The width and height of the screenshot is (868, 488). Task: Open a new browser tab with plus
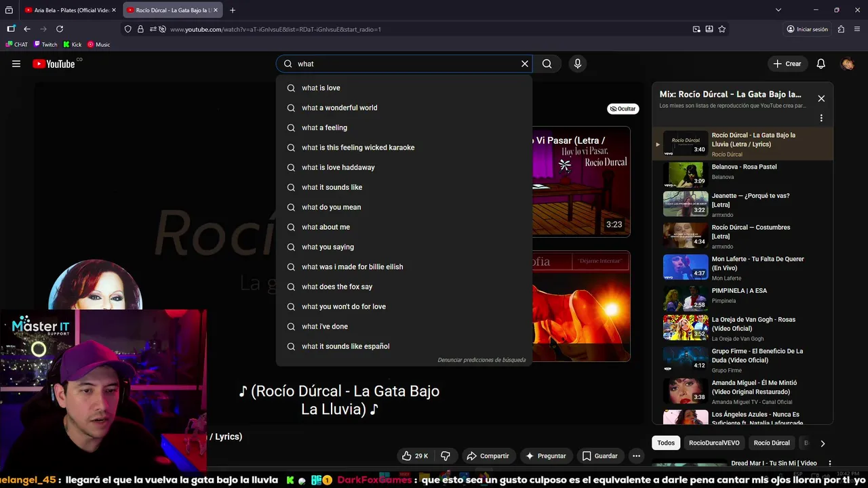(x=233, y=10)
